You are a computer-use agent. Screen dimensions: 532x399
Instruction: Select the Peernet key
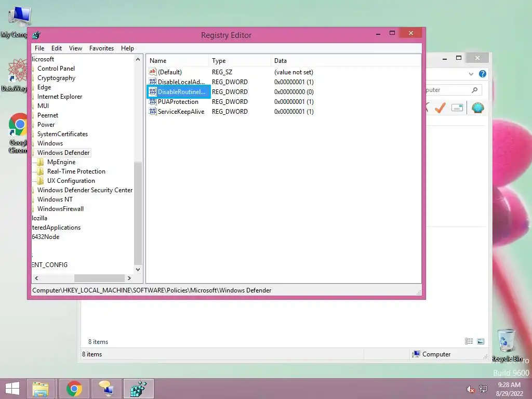pos(47,115)
